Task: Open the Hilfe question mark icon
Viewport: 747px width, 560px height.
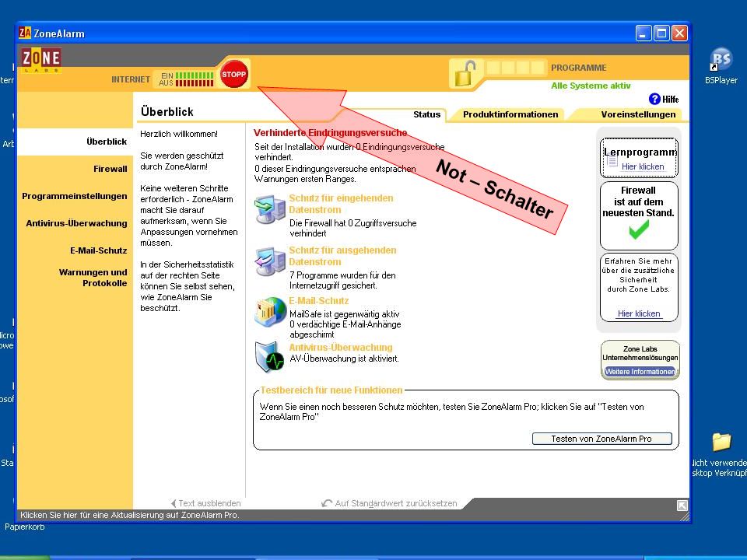Action: [654, 99]
